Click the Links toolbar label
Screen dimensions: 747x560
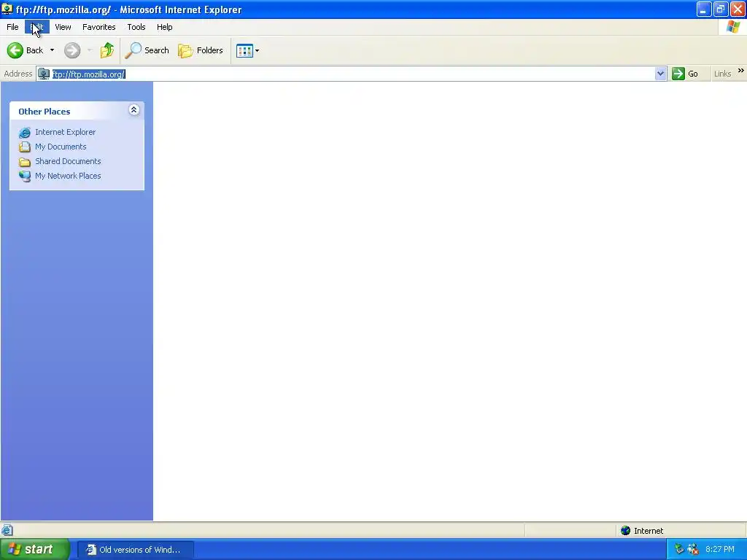click(722, 74)
